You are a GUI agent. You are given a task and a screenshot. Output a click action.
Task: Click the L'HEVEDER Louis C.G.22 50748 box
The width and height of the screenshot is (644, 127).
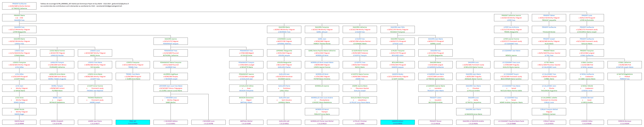tap(209, 122)
